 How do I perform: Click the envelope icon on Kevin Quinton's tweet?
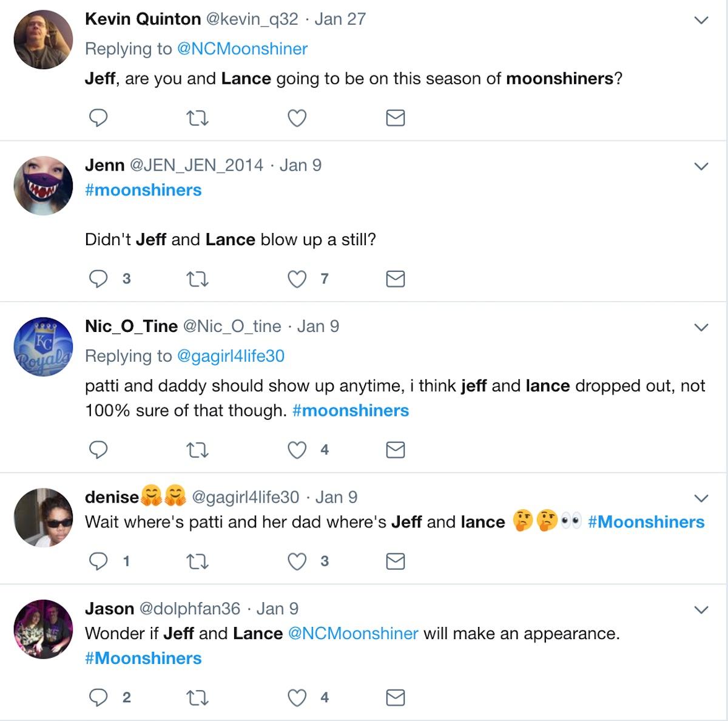(395, 118)
